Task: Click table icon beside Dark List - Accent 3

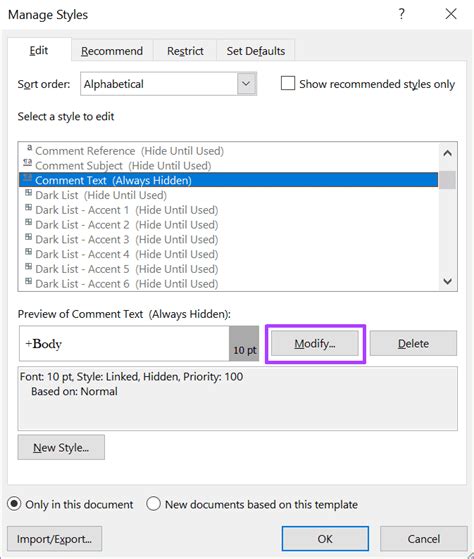Action: click(x=28, y=237)
